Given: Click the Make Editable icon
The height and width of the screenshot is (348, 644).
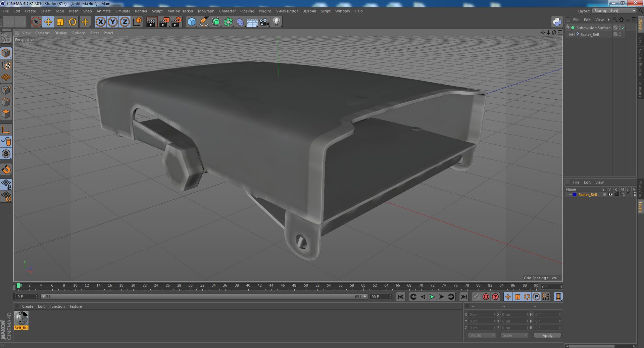Looking at the screenshot, I should 6,38.
